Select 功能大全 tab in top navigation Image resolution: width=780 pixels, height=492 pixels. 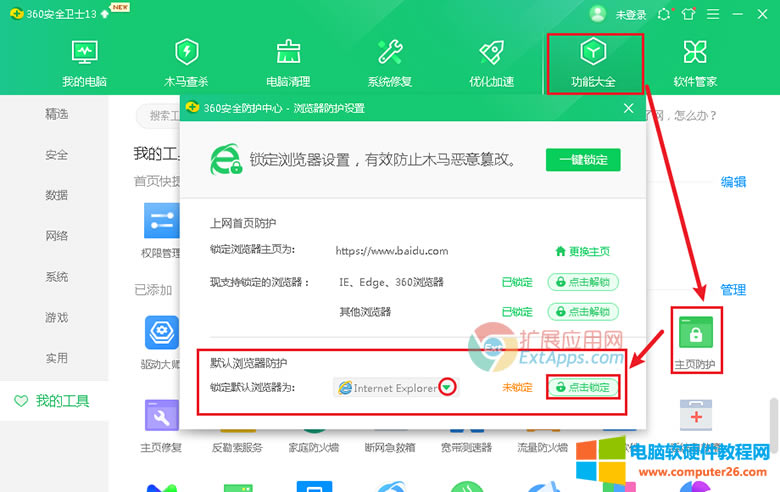[593, 62]
